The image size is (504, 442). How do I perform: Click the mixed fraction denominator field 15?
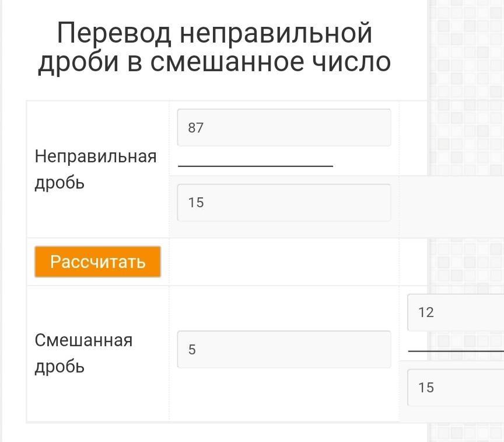[455, 387]
